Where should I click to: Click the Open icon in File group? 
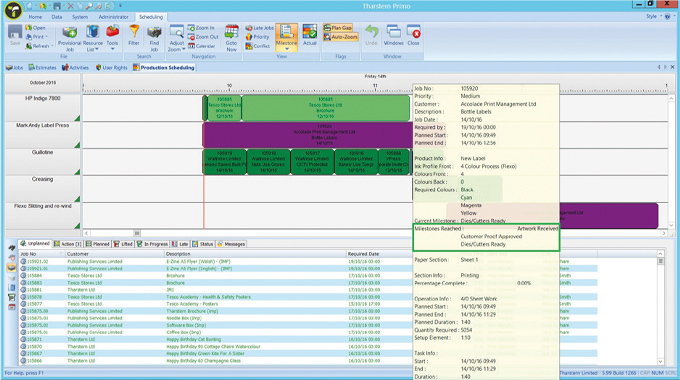[35, 28]
